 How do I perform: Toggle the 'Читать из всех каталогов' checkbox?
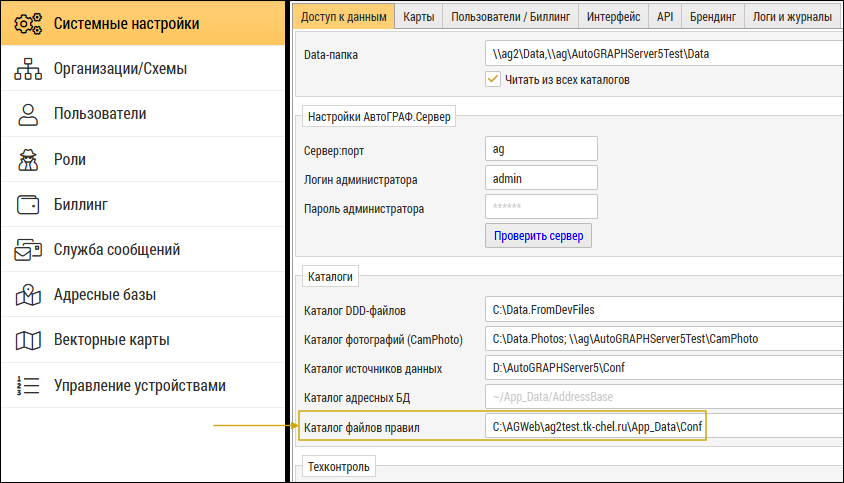click(x=492, y=79)
